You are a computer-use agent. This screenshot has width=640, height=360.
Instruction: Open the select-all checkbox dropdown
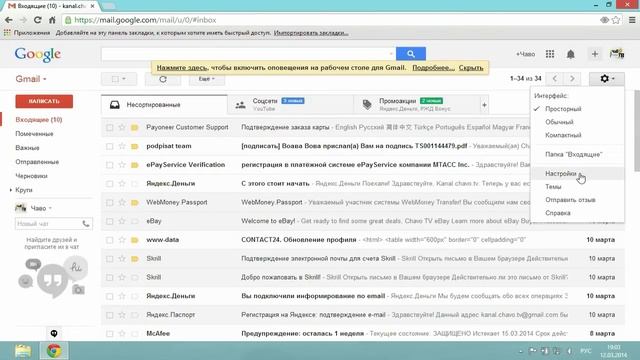[119, 79]
